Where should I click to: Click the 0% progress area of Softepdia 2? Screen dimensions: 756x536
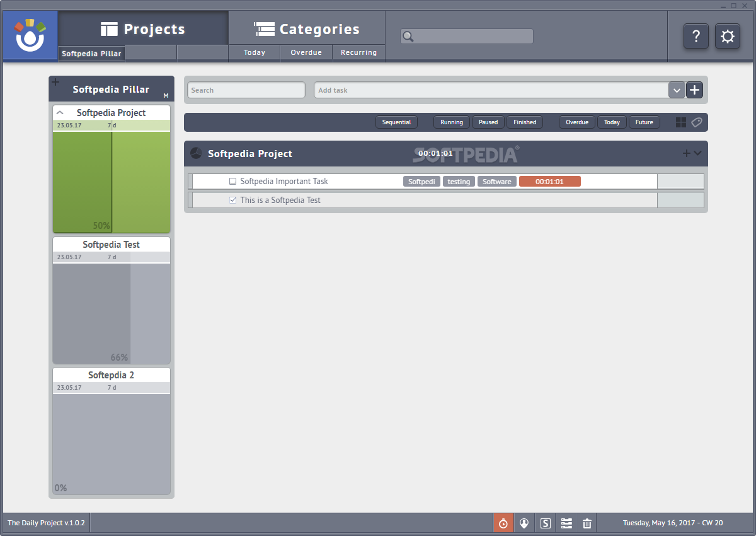[112, 444]
